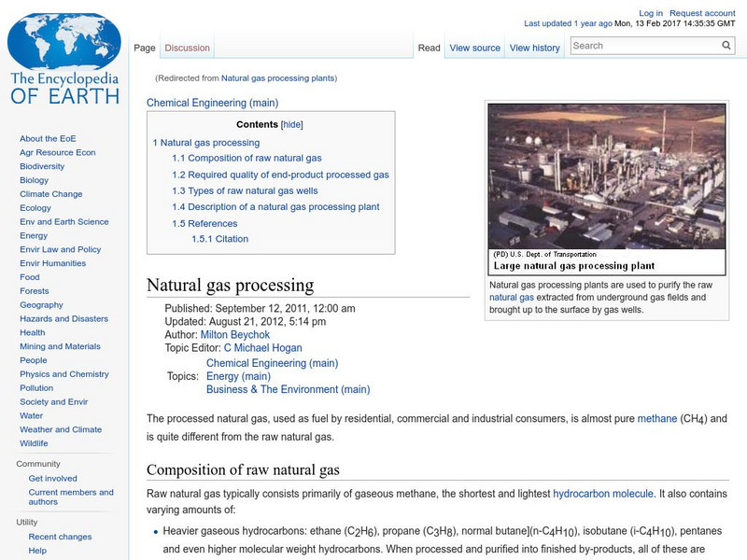The image size is (747, 560).
Task: Open the View history tab
Action: [x=534, y=48]
